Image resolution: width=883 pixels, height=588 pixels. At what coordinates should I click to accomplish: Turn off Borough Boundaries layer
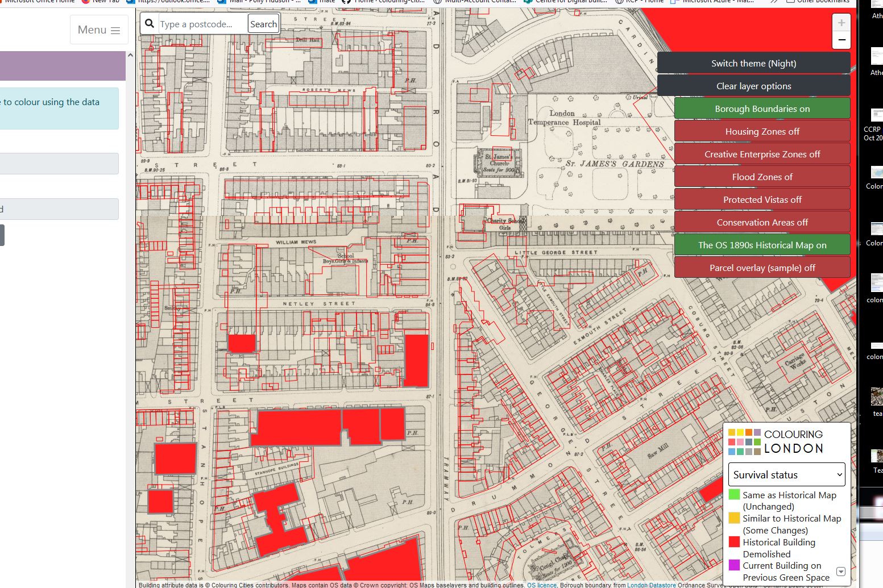[761, 109]
